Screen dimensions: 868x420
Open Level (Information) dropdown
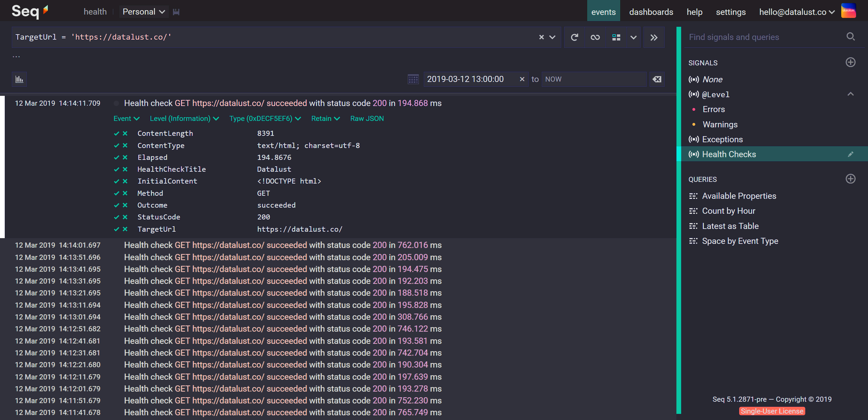click(x=184, y=119)
